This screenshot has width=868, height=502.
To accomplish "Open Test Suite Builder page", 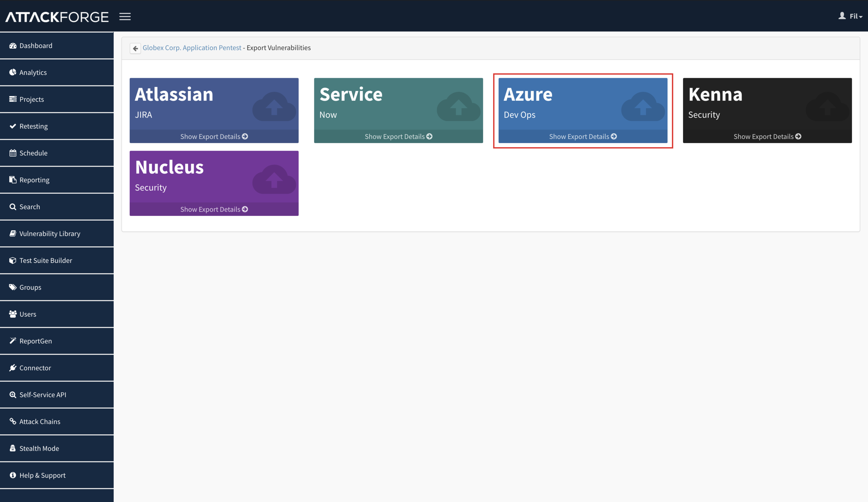I will pos(57,260).
